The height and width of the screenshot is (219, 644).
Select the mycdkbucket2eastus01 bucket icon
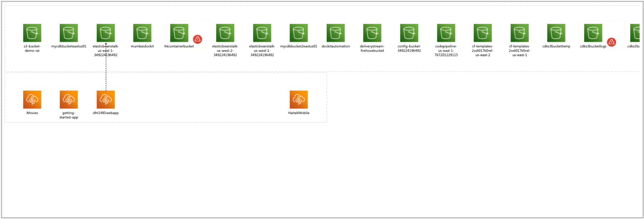click(x=299, y=33)
